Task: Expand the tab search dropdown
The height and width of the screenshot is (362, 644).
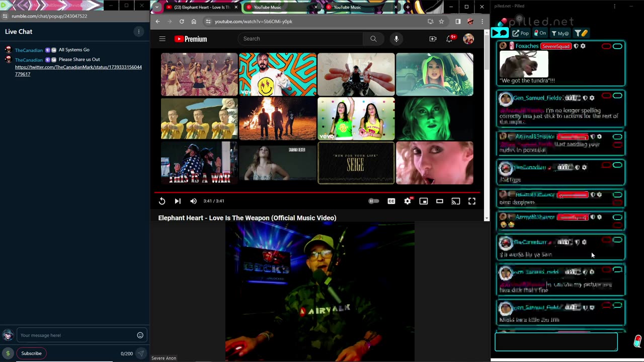Action: 157,7
